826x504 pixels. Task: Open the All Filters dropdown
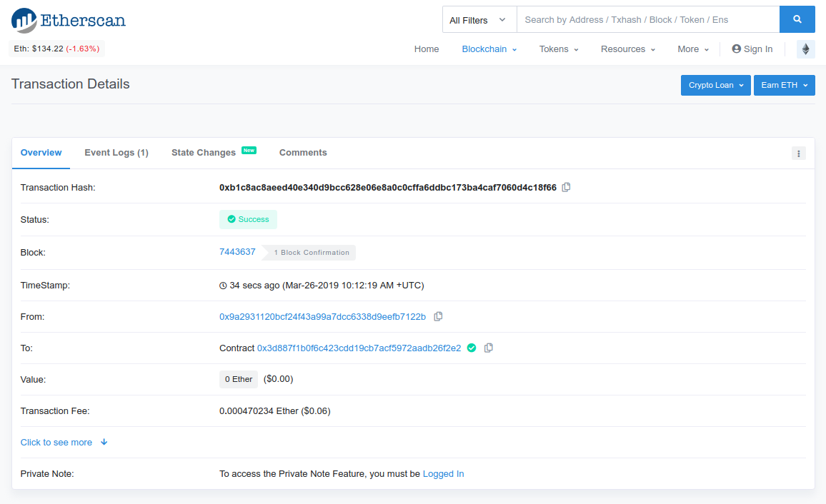(x=479, y=20)
